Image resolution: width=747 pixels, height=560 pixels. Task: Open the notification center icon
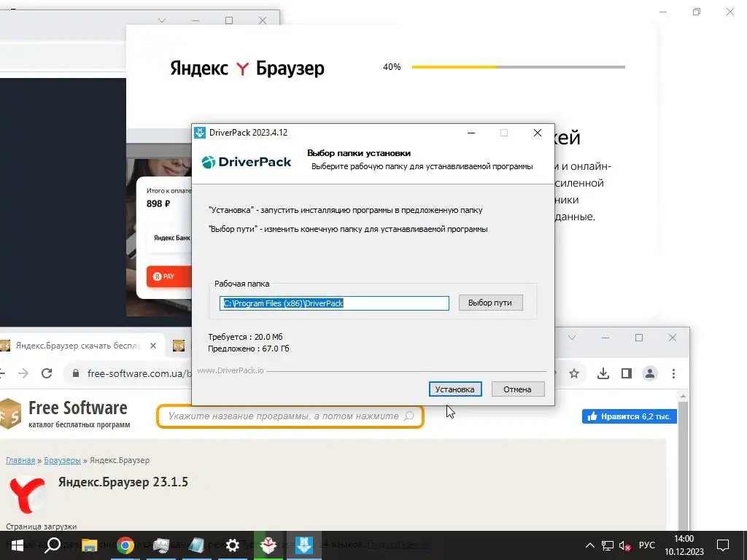tap(723, 545)
